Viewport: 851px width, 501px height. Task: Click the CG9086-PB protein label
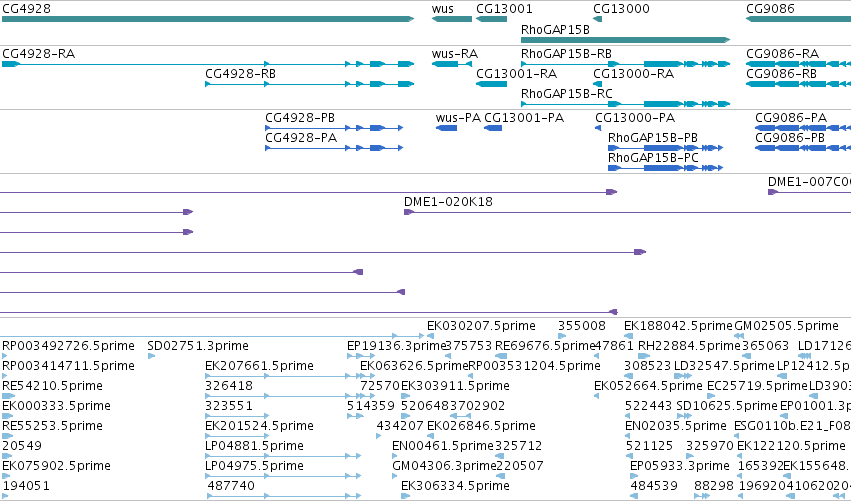point(790,138)
